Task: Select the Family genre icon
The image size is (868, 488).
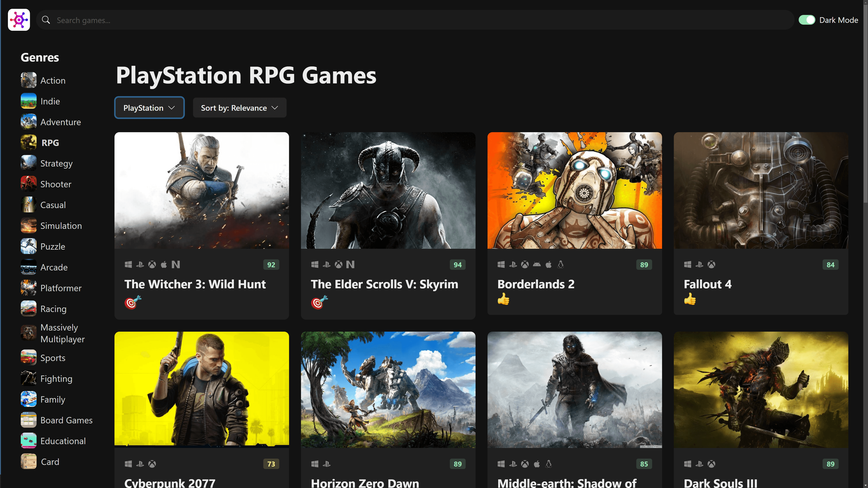Action: pyautogui.click(x=29, y=399)
